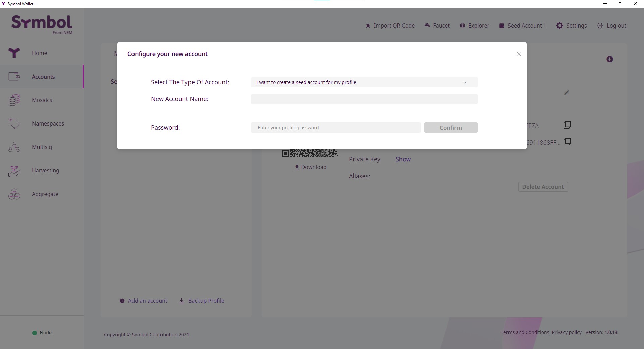Open the Home page from sidebar
This screenshot has height=349, width=644.
tap(39, 53)
